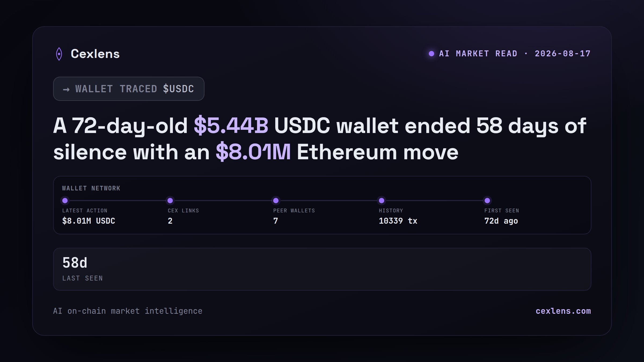Viewport: 644px width, 362px height.
Task: Click the highlighted $5.44B amount in headline
Action: pyautogui.click(x=231, y=125)
